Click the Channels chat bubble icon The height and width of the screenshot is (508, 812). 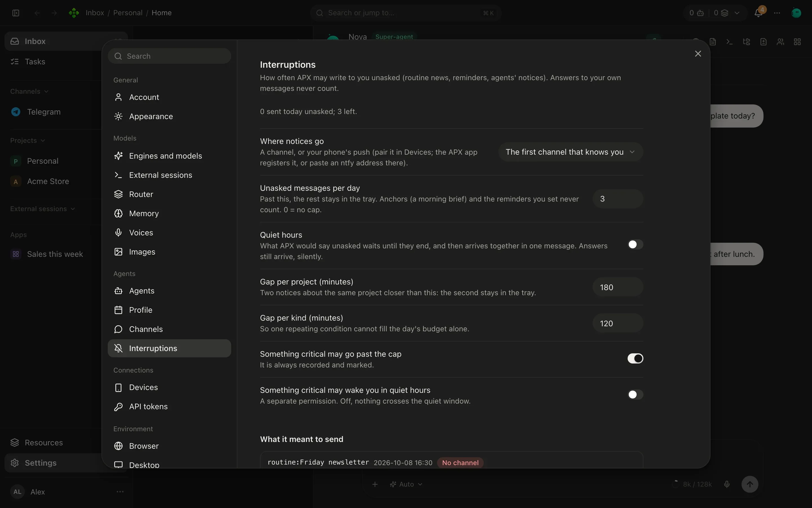[x=118, y=329]
